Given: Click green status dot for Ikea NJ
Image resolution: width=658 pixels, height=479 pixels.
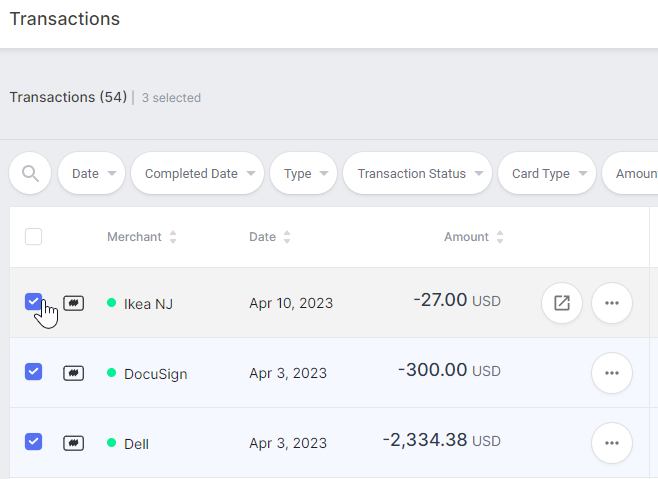Looking at the screenshot, I should (111, 302).
